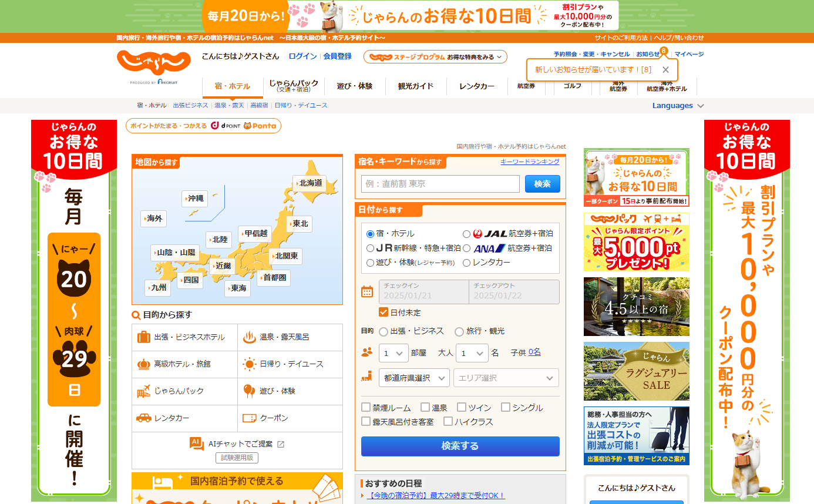Click the 会員登録 link
814x504 pixels.
338,56
